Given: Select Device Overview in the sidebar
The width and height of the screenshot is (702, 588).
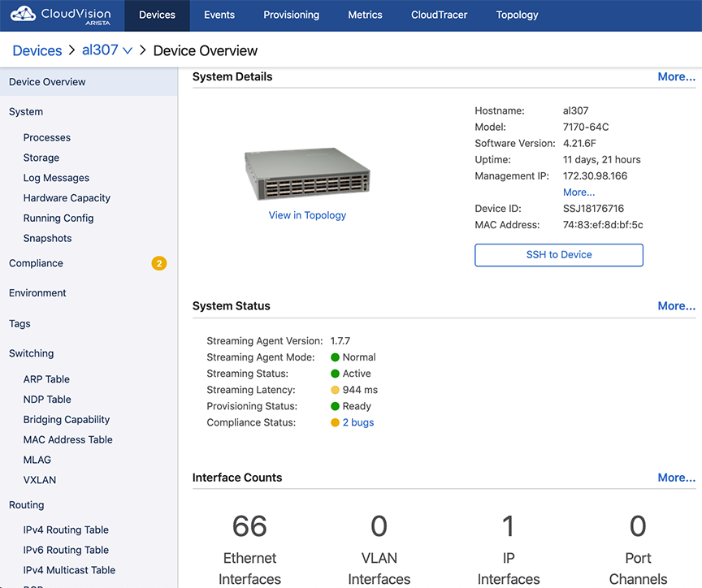Looking at the screenshot, I should (x=89, y=82).
